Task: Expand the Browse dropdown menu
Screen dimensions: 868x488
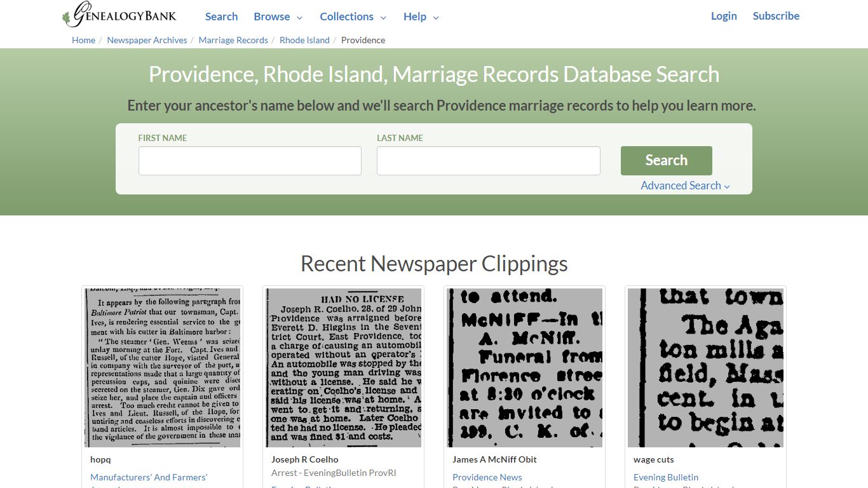Action: pos(278,17)
